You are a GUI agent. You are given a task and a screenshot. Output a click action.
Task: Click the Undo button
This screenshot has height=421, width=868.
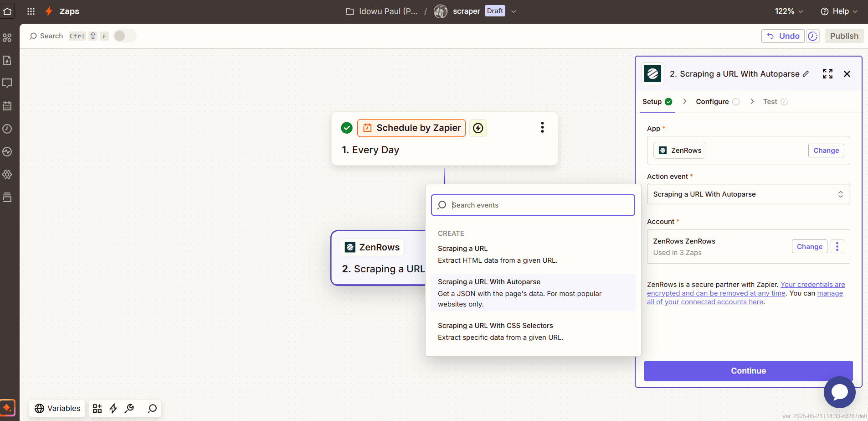[x=783, y=36]
